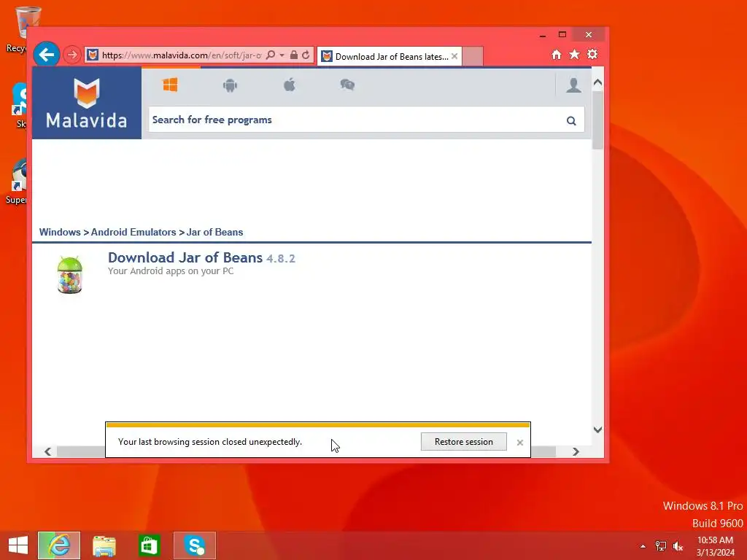Image resolution: width=747 pixels, height=560 pixels.
Task: Open the Windows Store taskbar icon
Action: click(149, 545)
